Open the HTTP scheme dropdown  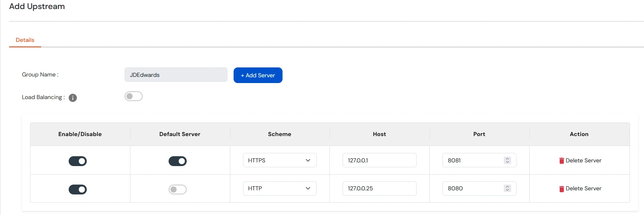tap(280, 188)
